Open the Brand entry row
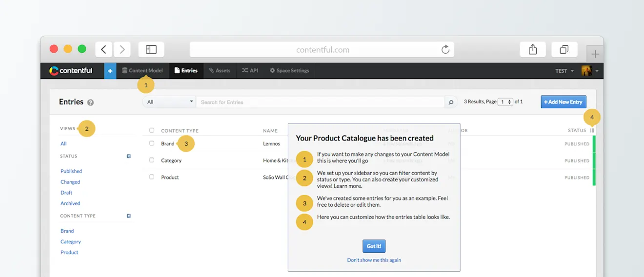 click(x=168, y=143)
